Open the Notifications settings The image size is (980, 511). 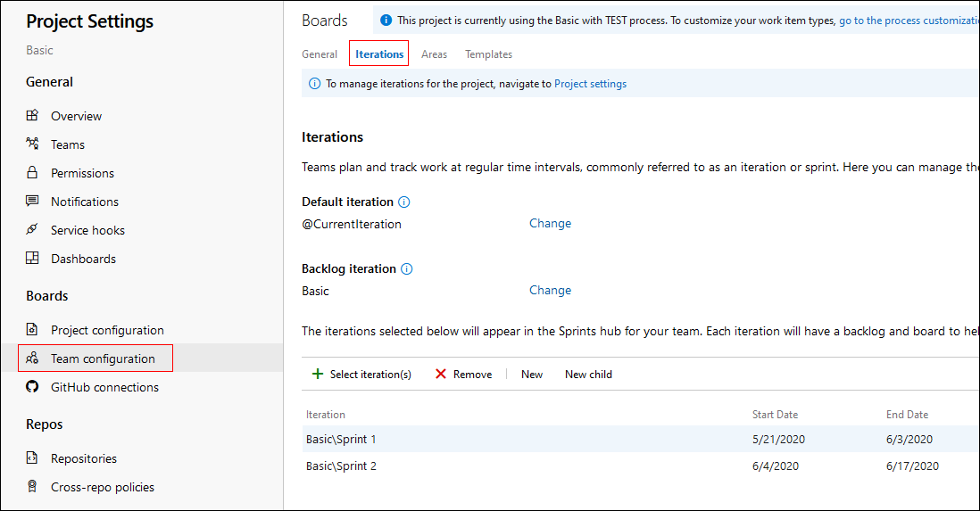coord(85,202)
